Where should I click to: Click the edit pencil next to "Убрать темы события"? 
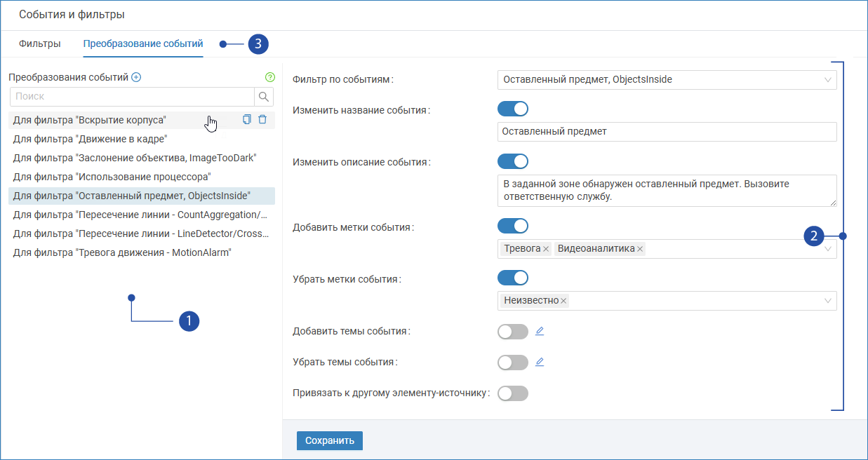(540, 362)
